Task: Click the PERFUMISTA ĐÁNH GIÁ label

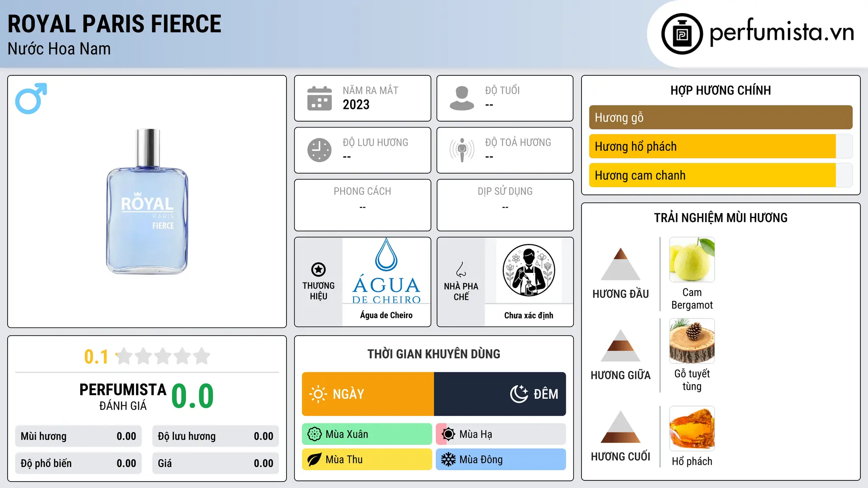Action: 123,396
